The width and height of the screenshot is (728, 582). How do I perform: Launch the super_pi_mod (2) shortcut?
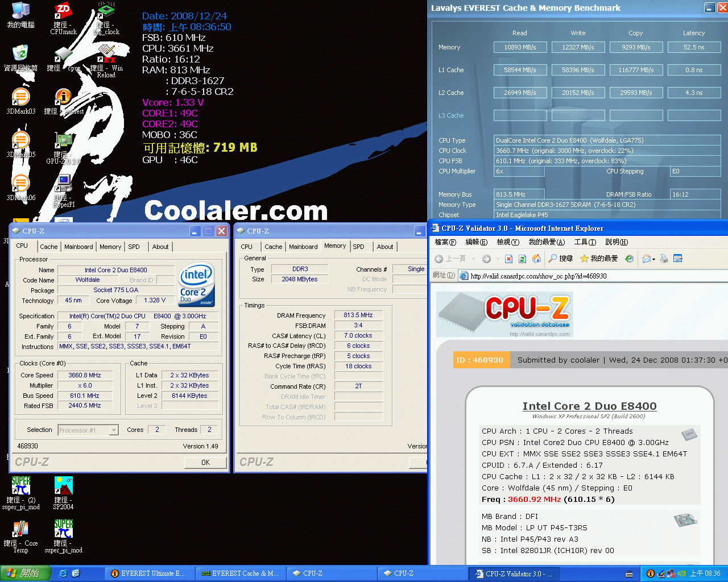[20, 493]
